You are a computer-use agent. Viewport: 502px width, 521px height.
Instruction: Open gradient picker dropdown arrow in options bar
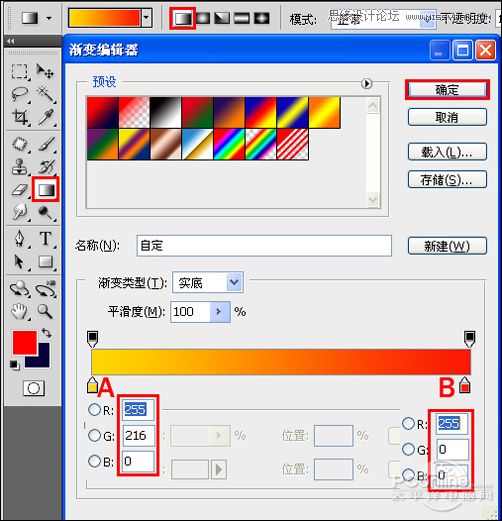(x=147, y=18)
